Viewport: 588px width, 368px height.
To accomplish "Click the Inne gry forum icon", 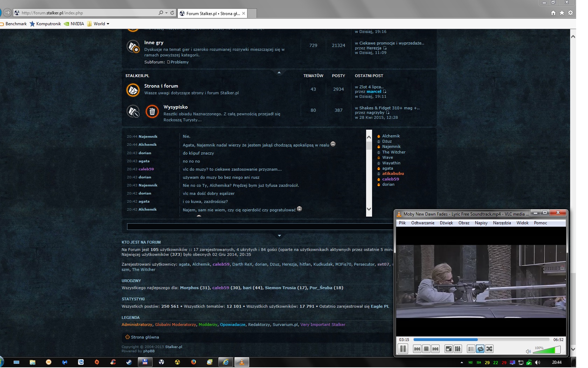I will coord(133,46).
